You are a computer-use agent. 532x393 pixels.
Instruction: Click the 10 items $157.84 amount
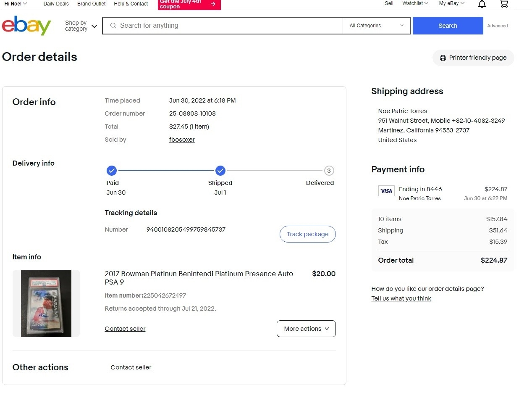pyautogui.click(x=497, y=219)
